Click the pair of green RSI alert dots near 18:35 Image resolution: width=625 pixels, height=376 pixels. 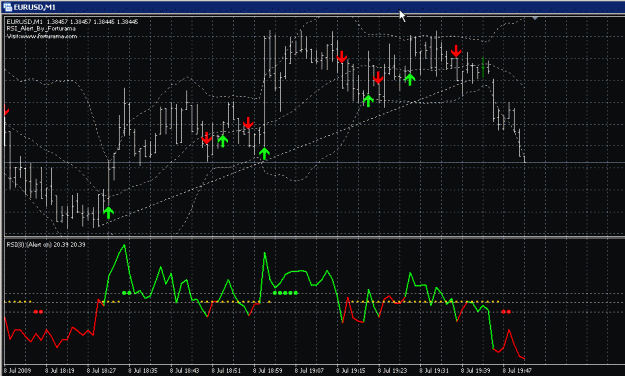pyautogui.click(x=127, y=293)
